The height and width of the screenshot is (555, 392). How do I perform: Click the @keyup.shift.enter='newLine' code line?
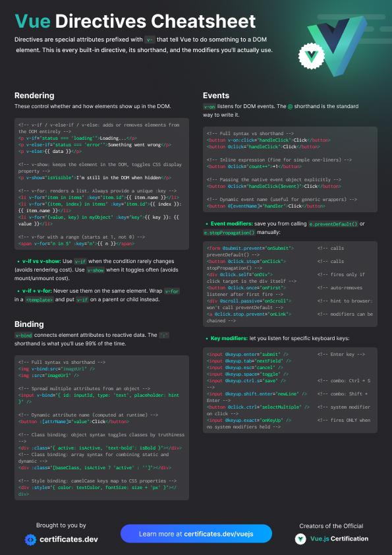[x=257, y=394]
